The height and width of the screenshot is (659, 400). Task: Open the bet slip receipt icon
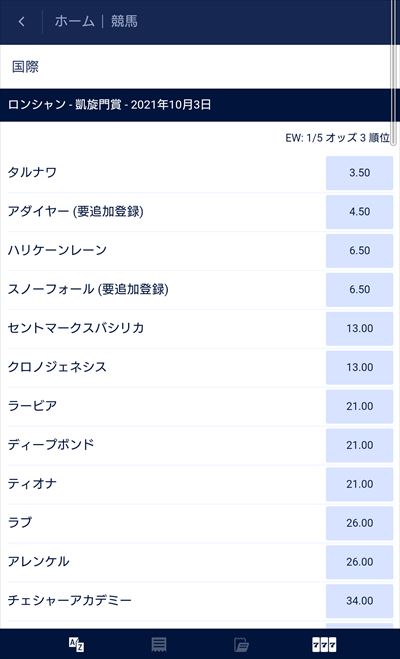tap(159, 644)
